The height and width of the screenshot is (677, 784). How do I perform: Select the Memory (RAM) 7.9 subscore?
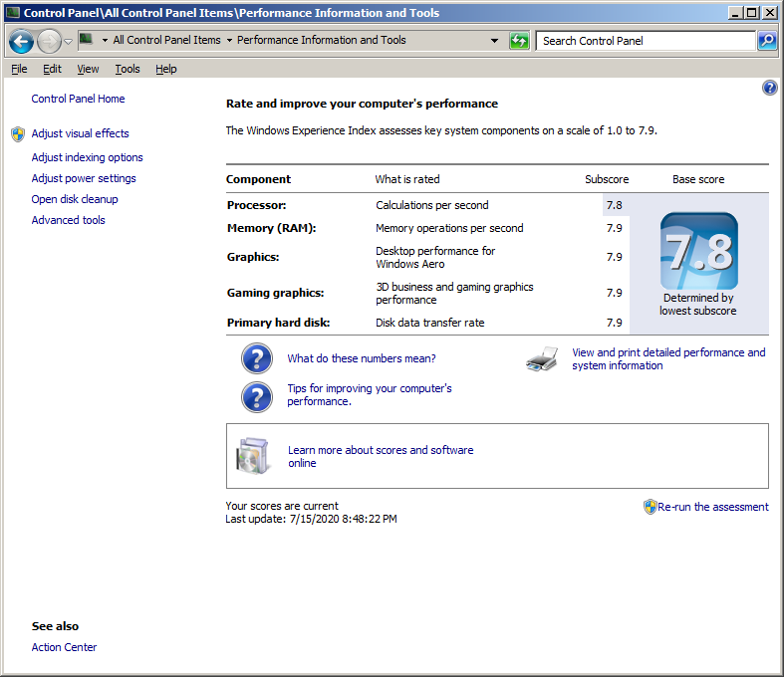(x=615, y=228)
